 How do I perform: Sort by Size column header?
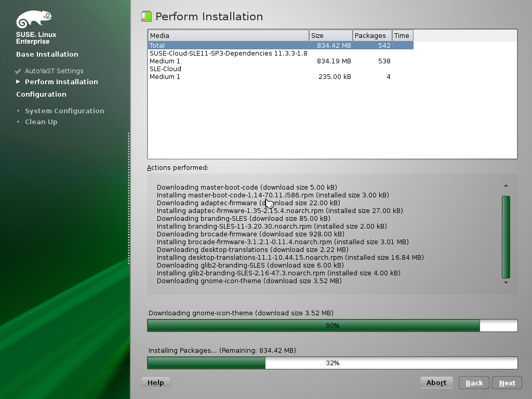point(331,36)
